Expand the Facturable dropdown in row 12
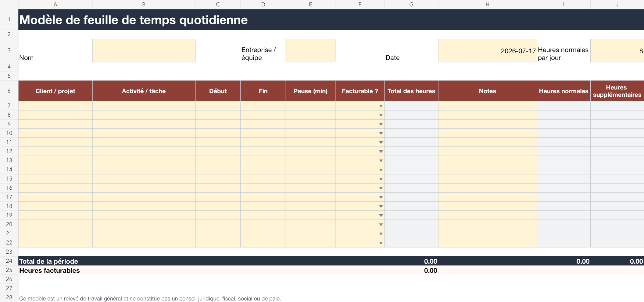This screenshot has height=302, width=644. tap(381, 152)
